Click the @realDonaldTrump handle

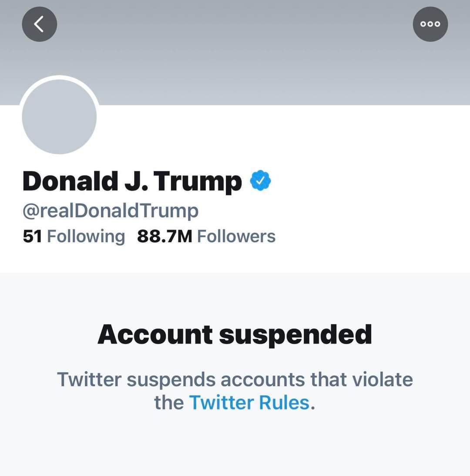tap(111, 211)
